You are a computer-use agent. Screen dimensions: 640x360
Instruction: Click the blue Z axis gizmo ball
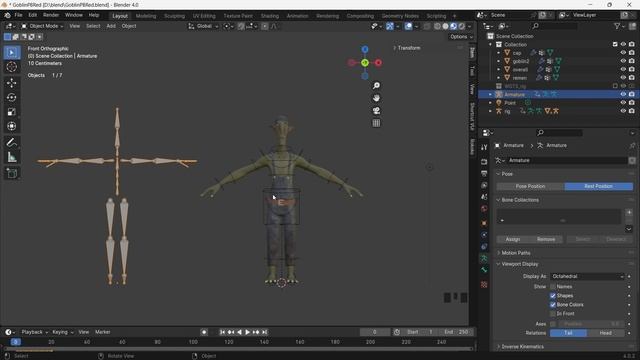pyautogui.click(x=365, y=49)
